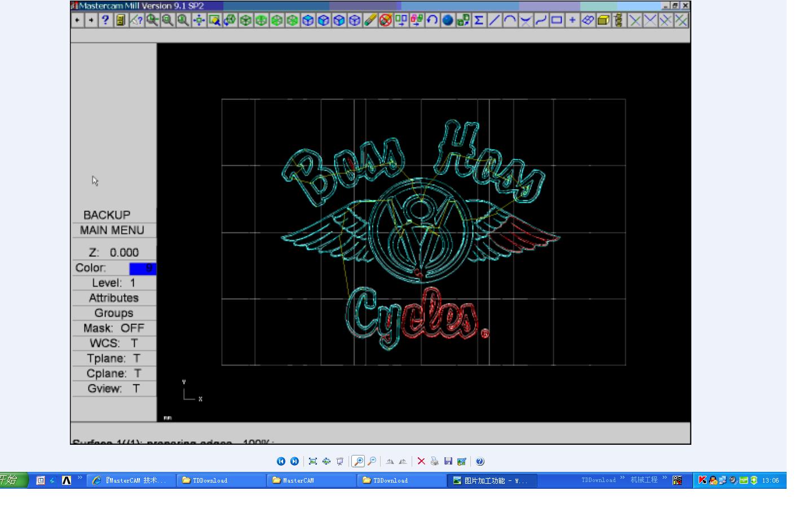Screen dimensions: 812x508
Task: Delete image with red X icon
Action: (421, 461)
